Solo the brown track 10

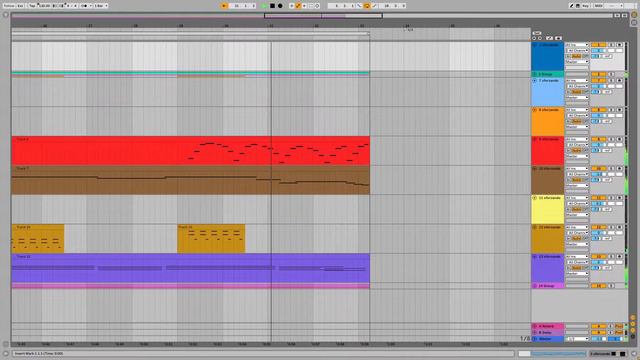611,169
